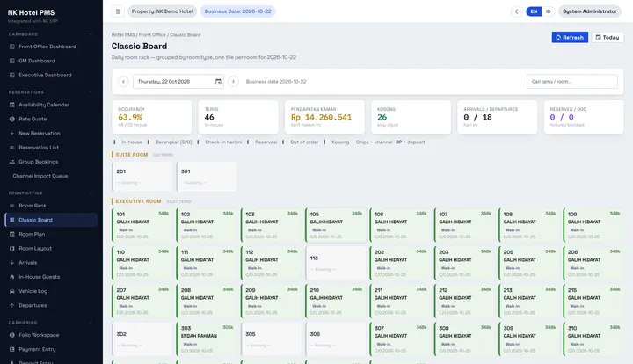Click the Cari tamu / room search field

(x=572, y=82)
